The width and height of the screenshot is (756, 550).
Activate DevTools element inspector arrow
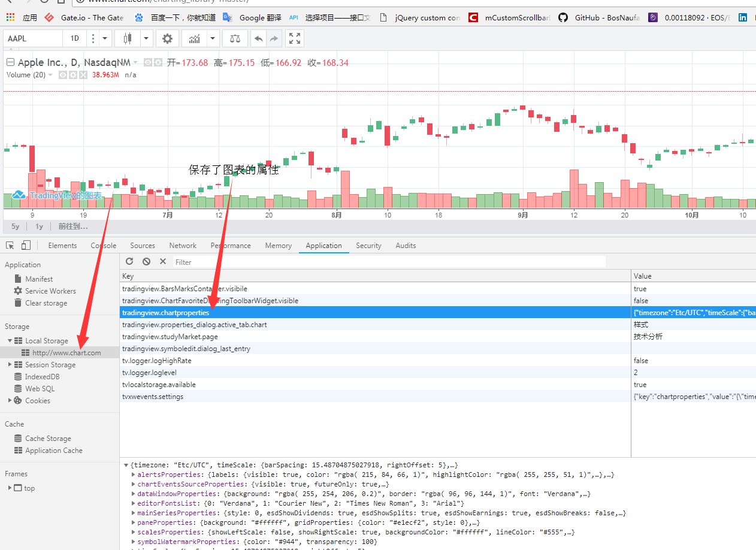click(10, 245)
